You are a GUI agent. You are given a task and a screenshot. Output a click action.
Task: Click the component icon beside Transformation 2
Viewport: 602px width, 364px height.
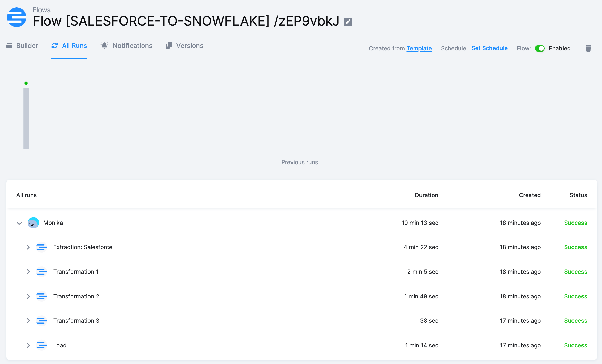(x=42, y=296)
